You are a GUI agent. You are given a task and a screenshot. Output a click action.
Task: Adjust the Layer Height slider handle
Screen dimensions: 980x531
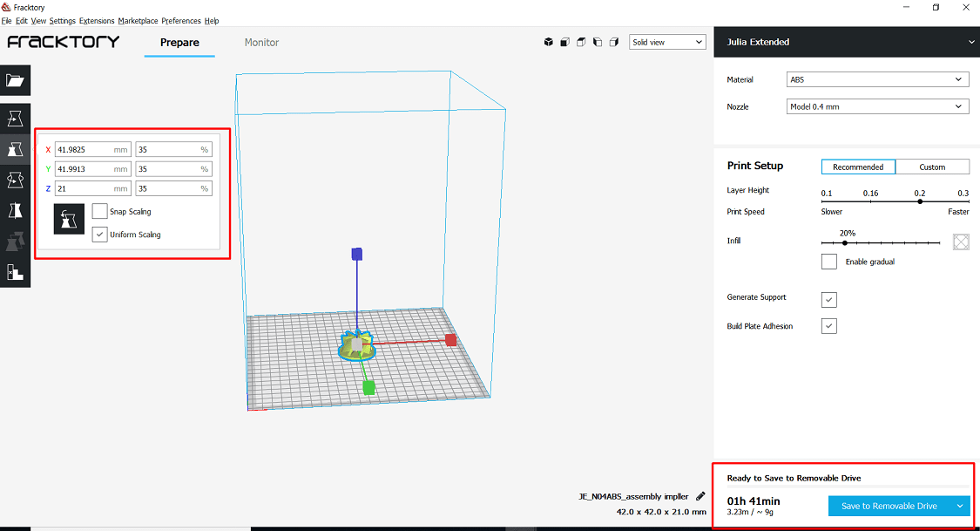pos(919,201)
